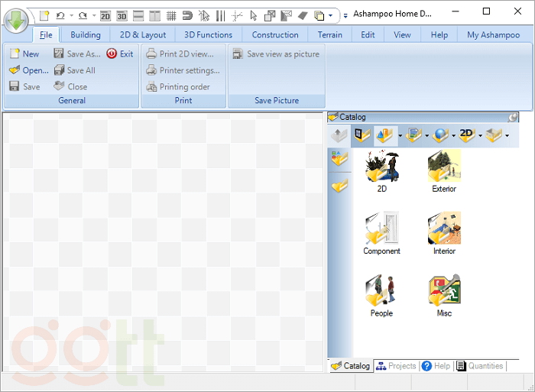
Task: Click the Exit button
Action: [120, 53]
